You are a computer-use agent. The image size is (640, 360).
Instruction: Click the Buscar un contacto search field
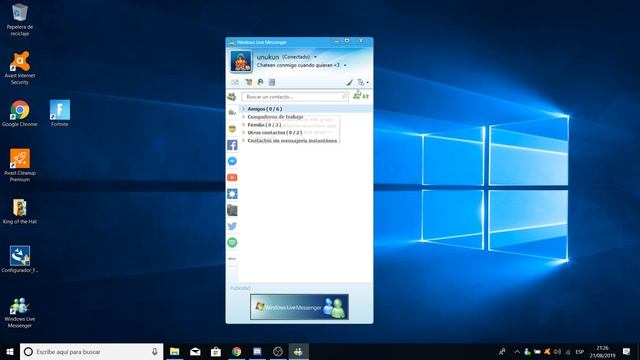[x=295, y=97]
